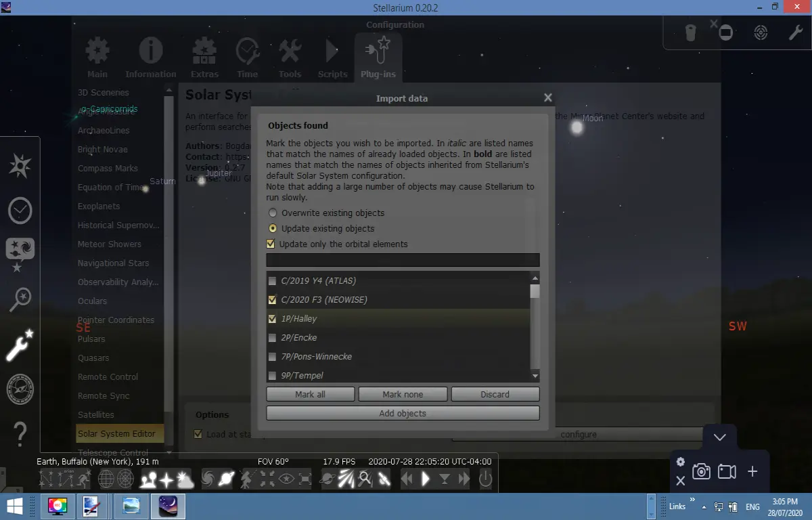Switch to the Tools tab

pos(290,58)
